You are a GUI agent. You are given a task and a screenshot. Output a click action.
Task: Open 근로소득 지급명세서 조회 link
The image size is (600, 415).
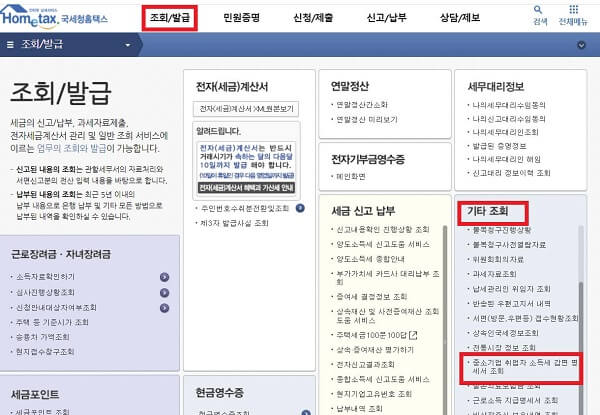(515, 400)
